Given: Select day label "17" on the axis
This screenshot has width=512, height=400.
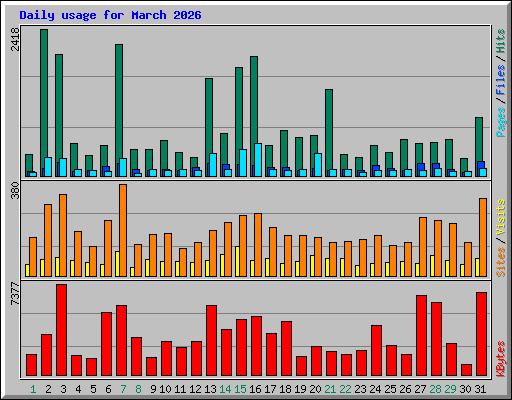Looking at the screenshot, I should (270, 389).
